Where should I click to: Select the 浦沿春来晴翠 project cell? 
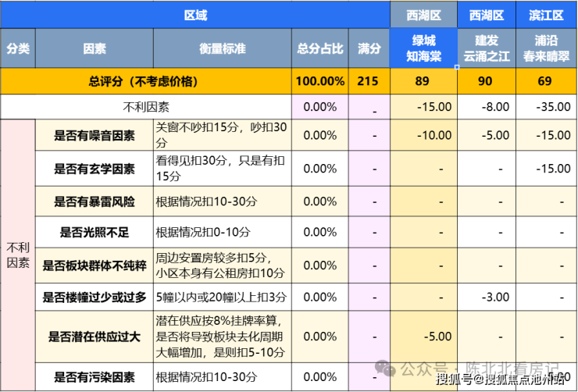click(x=546, y=48)
